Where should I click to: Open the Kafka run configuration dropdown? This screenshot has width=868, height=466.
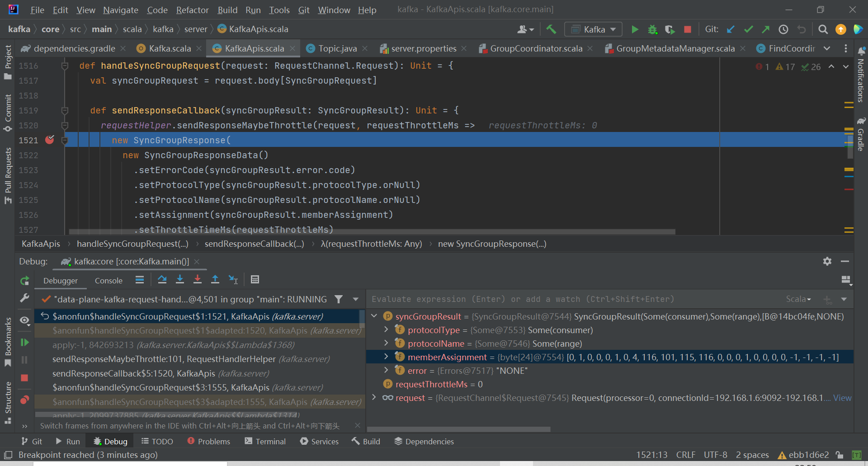[594, 29]
